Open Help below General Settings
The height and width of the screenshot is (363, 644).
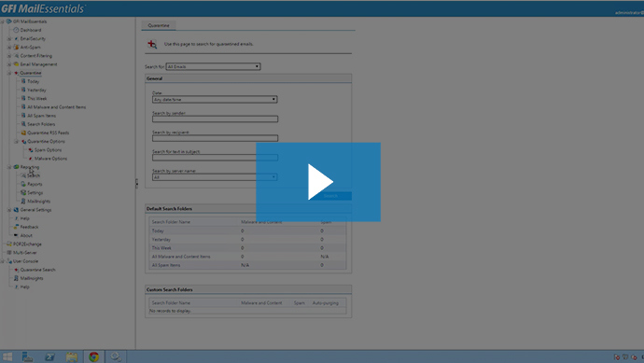click(x=24, y=219)
